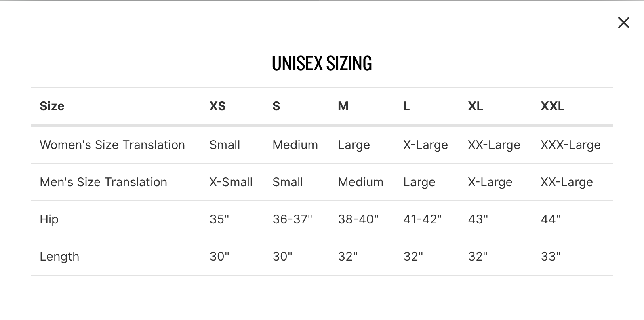Click the Men's Size Translation row label
This screenshot has height=320, width=644.
point(103,182)
